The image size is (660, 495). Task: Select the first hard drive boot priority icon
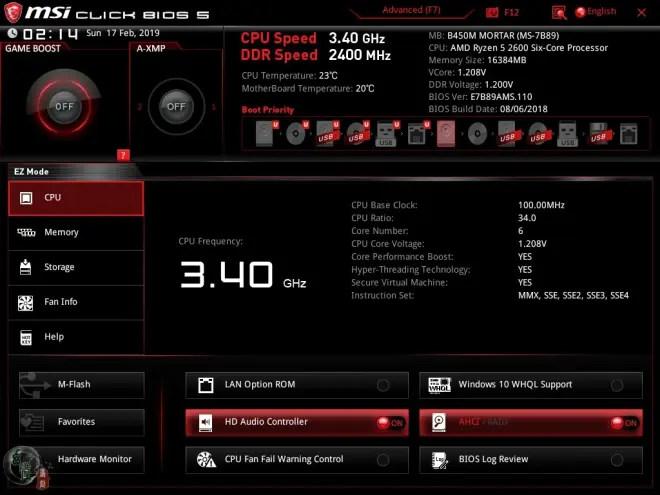[263, 134]
